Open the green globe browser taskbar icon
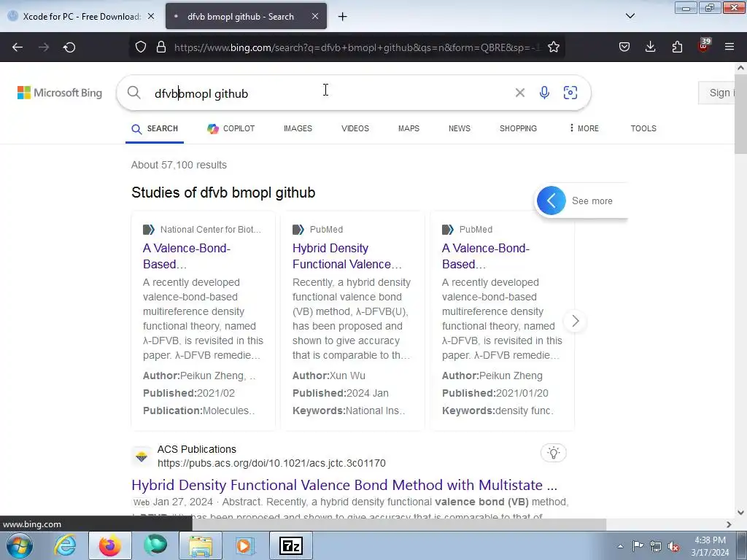 [155, 545]
